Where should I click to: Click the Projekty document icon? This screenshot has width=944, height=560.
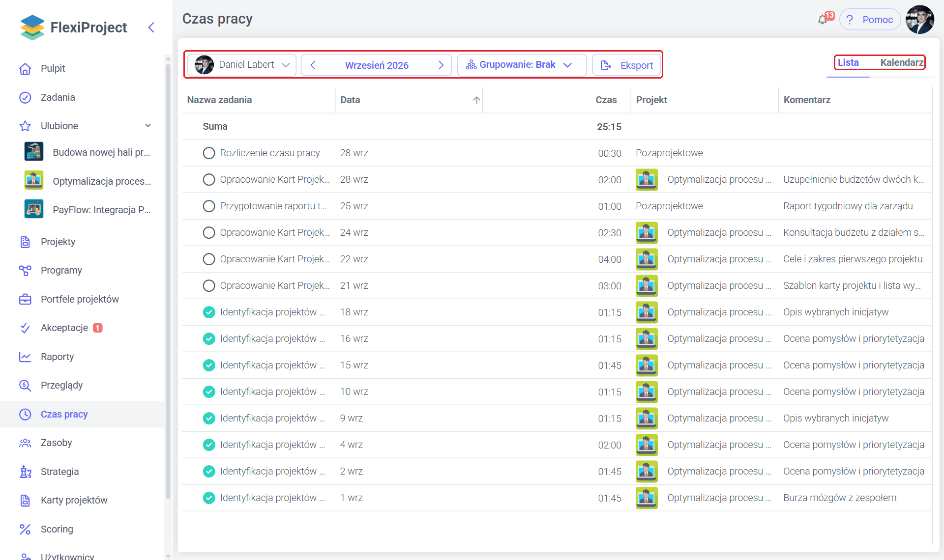point(25,242)
